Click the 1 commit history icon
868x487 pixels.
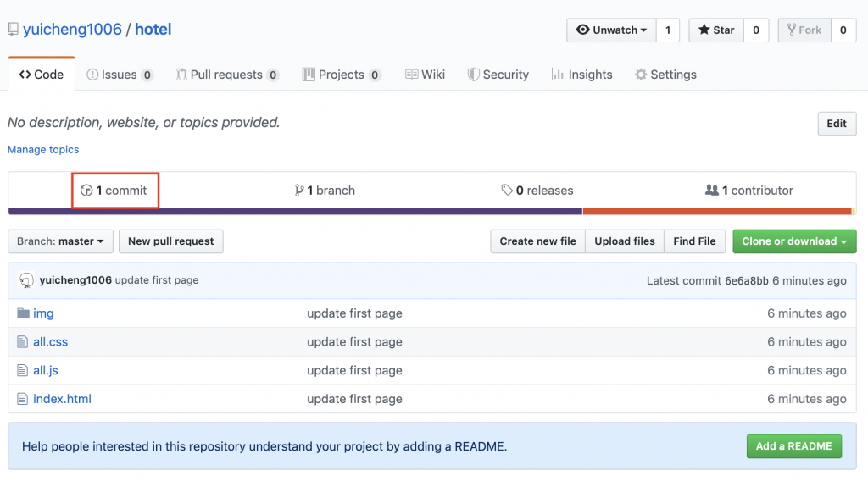86,191
